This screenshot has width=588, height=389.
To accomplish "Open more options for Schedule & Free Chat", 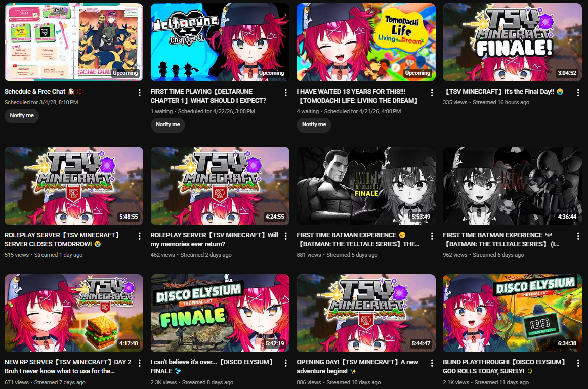I will pos(140,92).
